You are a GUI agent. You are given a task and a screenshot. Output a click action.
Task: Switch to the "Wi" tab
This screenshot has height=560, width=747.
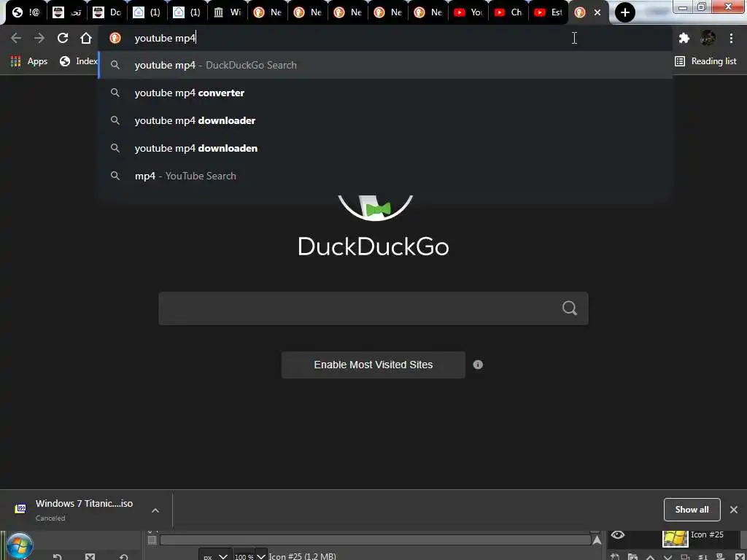click(x=227, y=12)
